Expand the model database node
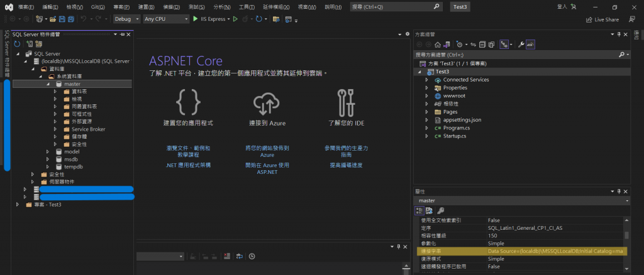Viewport: 644px width, 275px height. [x=48, y=152]
